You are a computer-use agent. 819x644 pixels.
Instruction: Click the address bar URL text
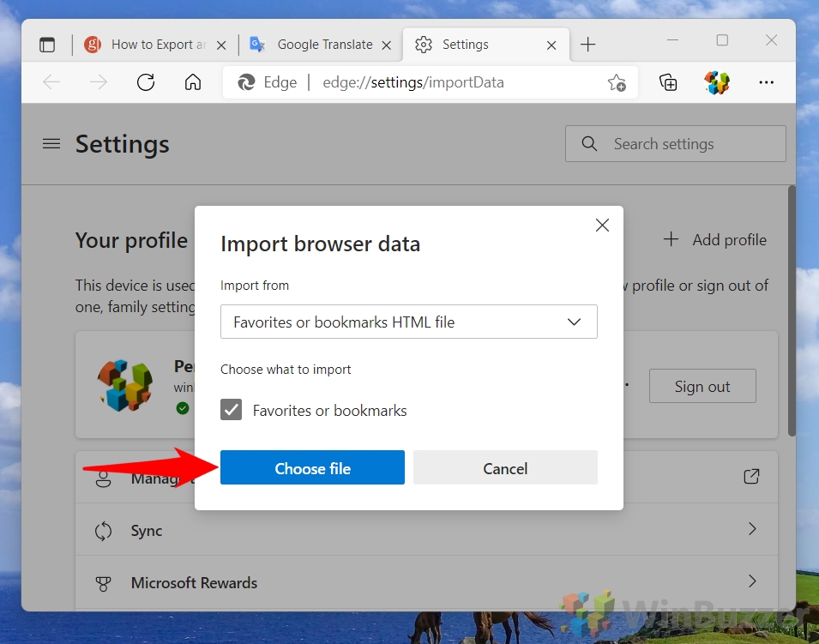pyautogui.click(x=413, y=82)
